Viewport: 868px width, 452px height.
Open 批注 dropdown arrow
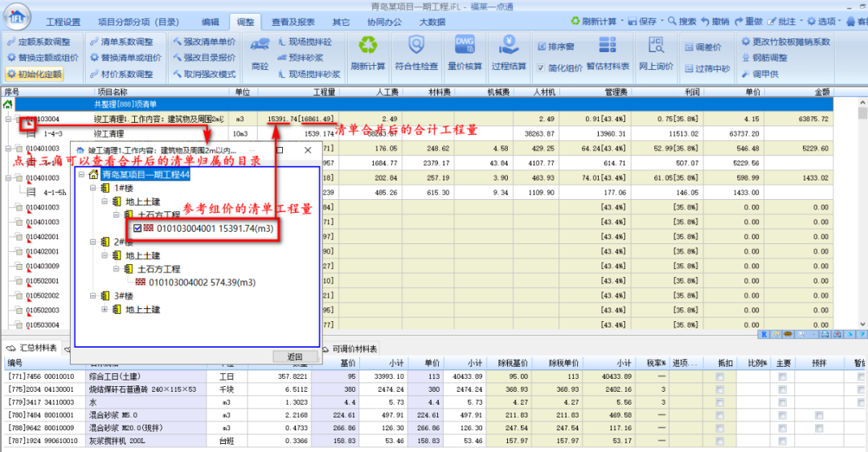coord(801,21)
